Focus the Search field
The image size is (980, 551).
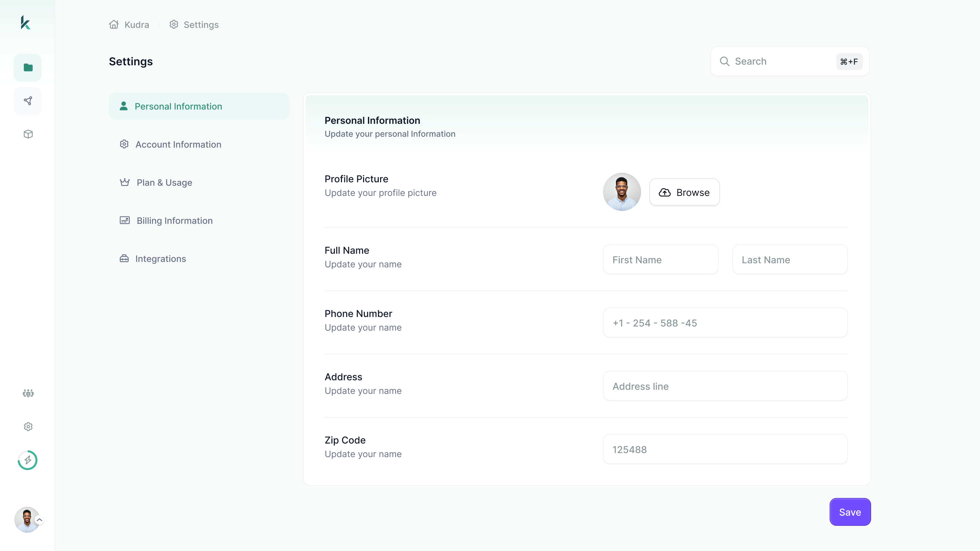[x=790, y=61]
